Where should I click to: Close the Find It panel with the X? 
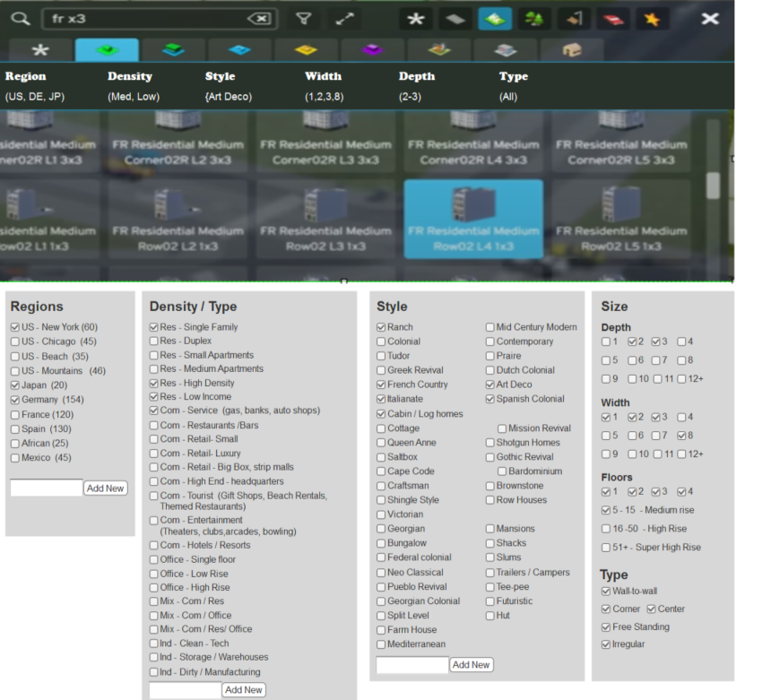point(710,19)
